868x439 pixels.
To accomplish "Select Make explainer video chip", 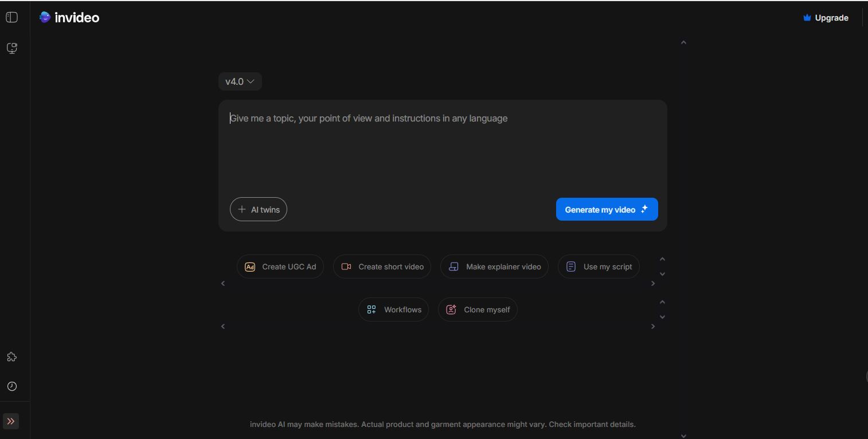I will tap(494, 267).
